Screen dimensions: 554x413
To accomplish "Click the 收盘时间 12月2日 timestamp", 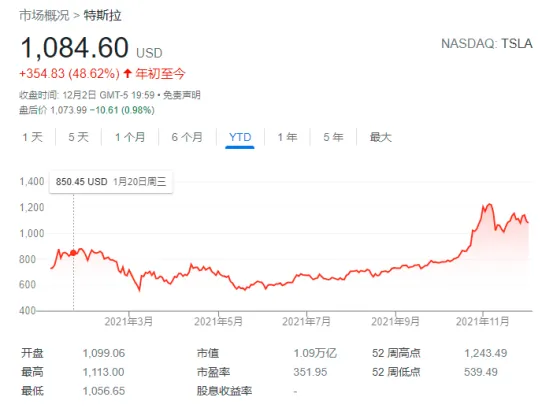I will 87,95.
